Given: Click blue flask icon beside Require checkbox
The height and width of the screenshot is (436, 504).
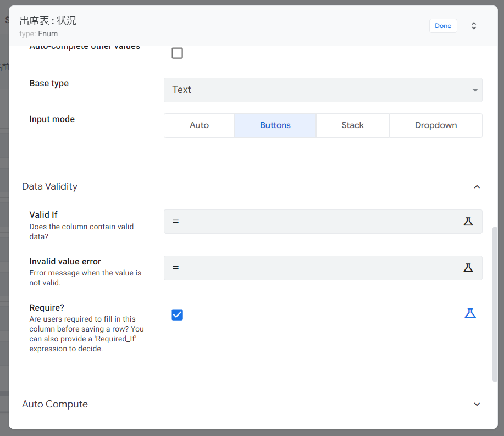Looking at the screenshot, I should [470, 313].
